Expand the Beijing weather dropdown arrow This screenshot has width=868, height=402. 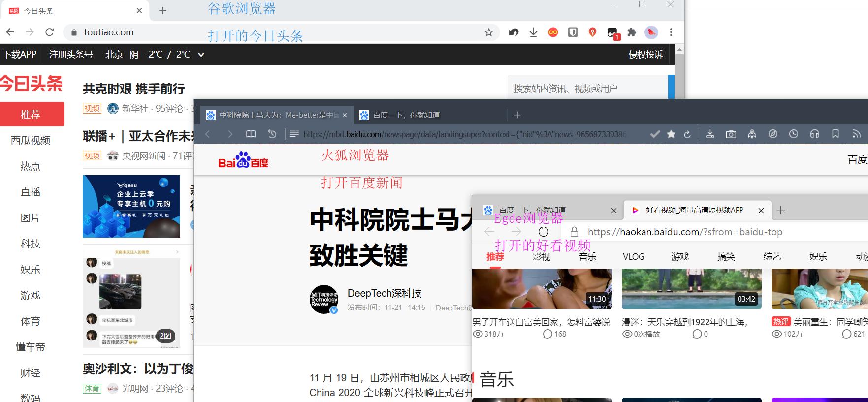tap(201, 55)
